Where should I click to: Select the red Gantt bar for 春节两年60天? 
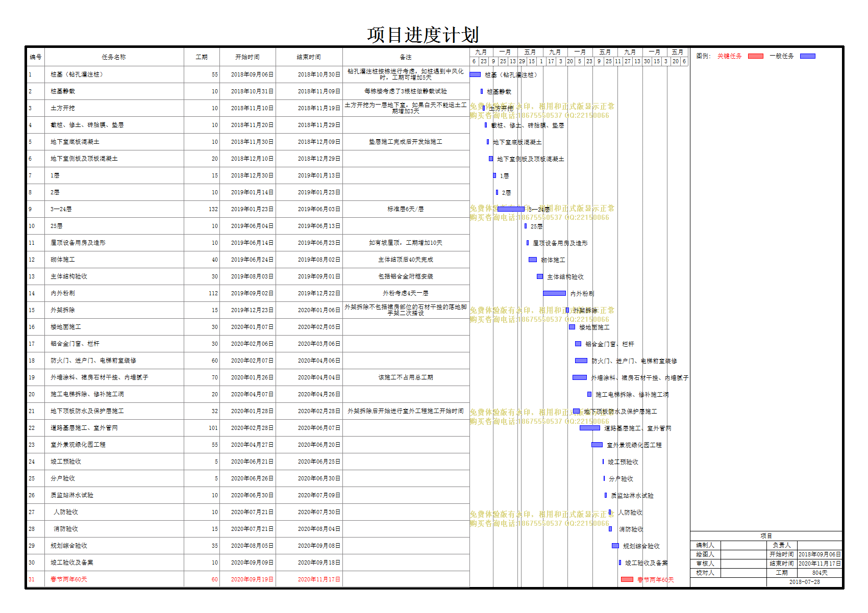coord(627,579)
